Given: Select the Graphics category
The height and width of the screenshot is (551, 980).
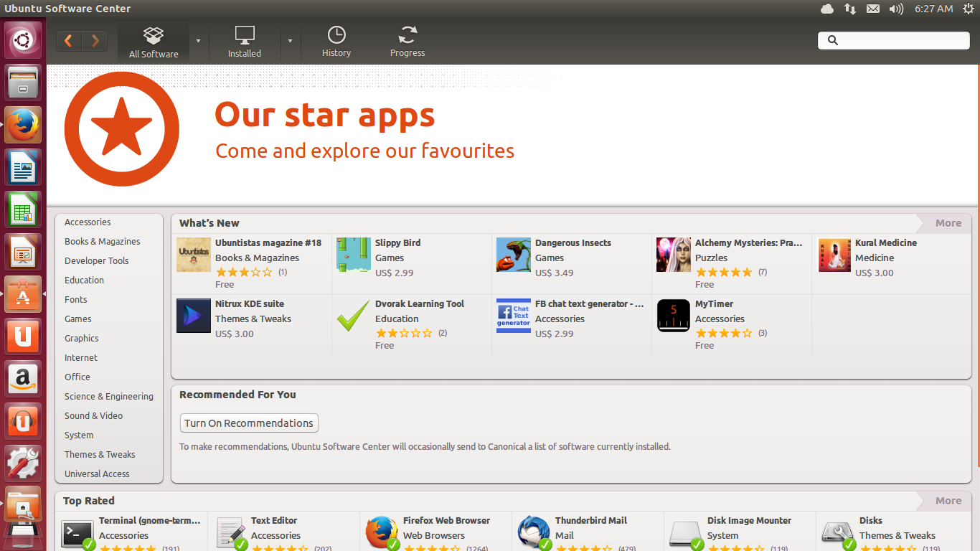Looking at the screenshot, I should point(82,339).
